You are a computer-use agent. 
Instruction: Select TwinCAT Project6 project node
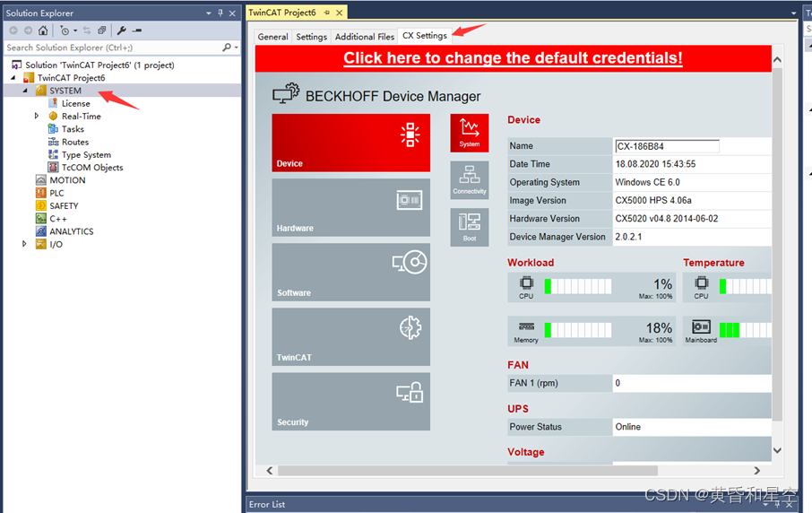71,78
